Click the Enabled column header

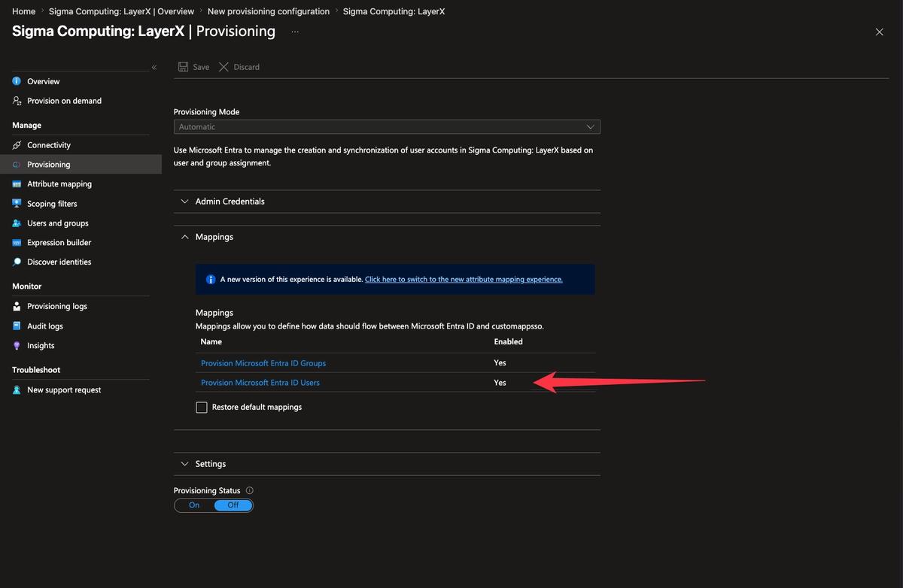tap(508, 341)
